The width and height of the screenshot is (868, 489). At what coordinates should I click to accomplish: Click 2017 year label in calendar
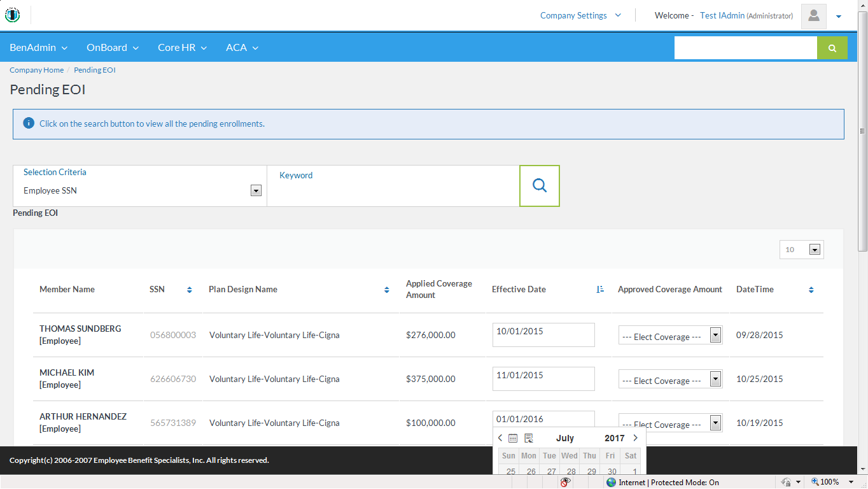(x=615, y=438)
